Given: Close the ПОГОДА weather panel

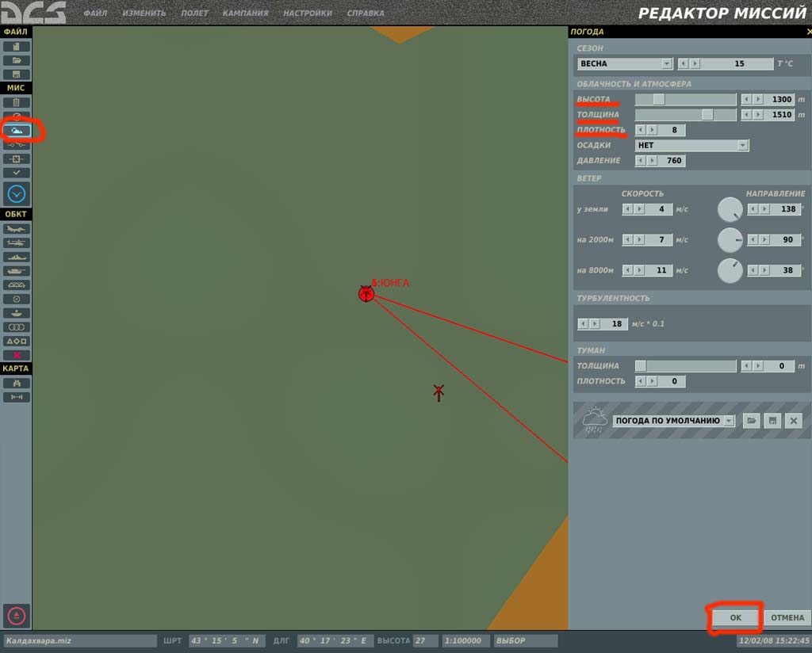Looking at the screenshot, I should (809, 32).
